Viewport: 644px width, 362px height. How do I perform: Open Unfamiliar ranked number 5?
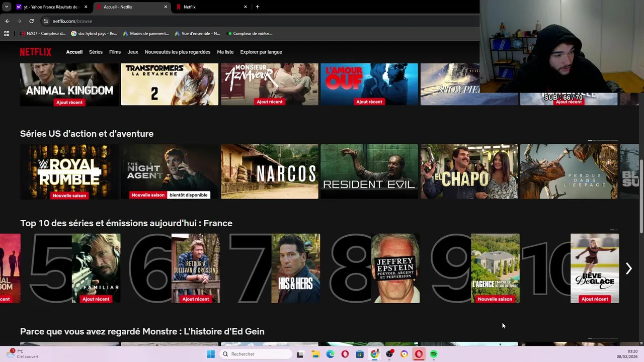tap(96, 268)
